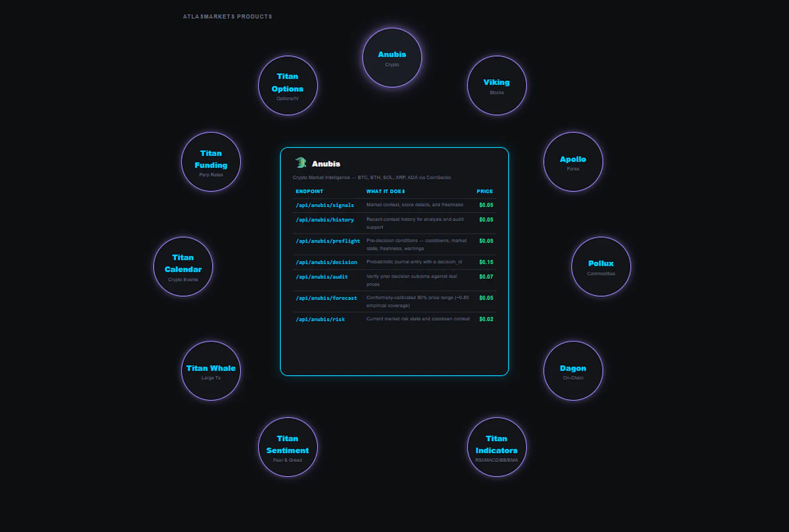Screen dimensions: 789x532
Task: Open the Titan Funding circle
Action: 211,162
